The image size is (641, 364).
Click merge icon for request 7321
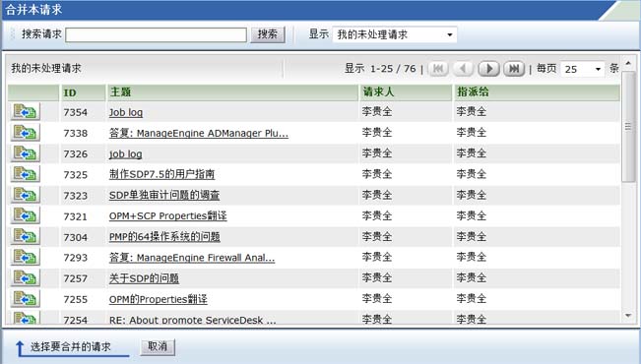tap(26, 215)
